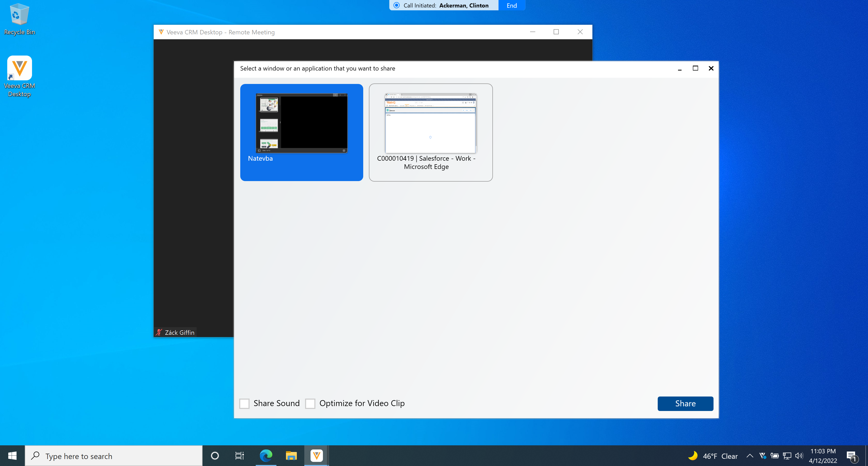868x466 pixels.
Task: Open Microsoft Edge from taskbar
Action: [x=266, y=456]
